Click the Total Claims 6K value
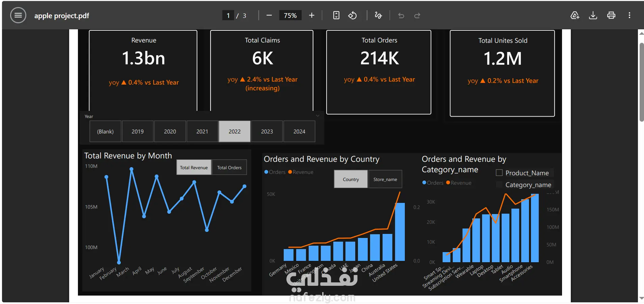This screenshot has height=304, width=644. coord(262,58)
